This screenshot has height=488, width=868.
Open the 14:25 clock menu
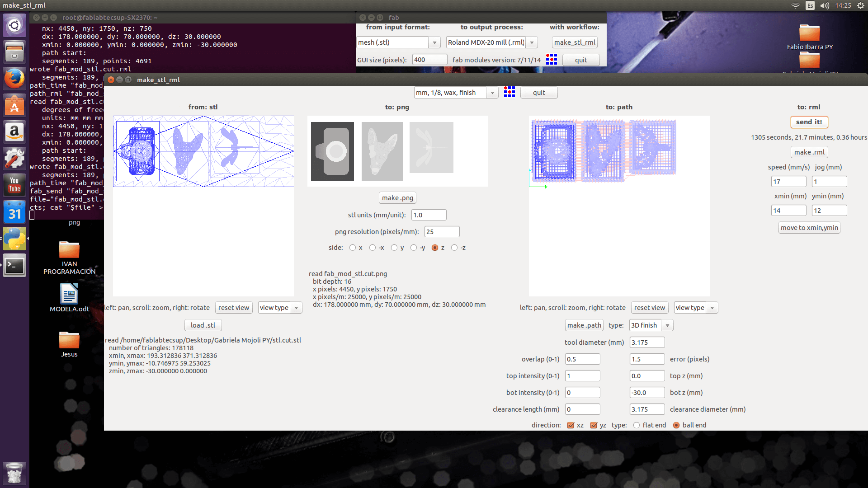tap(843, 5)
